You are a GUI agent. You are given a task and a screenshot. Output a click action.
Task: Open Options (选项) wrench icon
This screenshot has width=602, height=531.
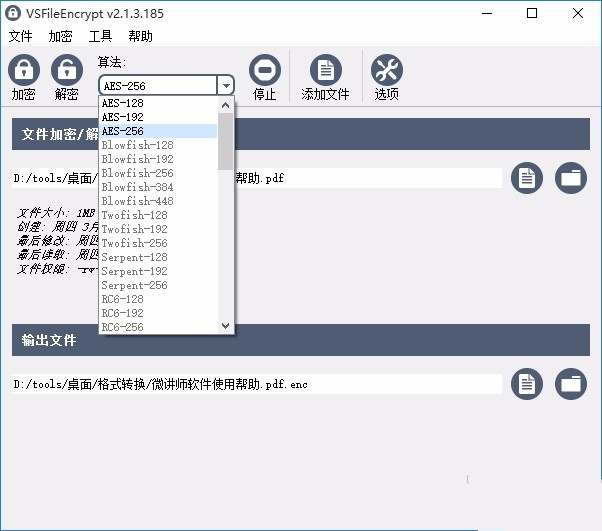pos(387,70)
